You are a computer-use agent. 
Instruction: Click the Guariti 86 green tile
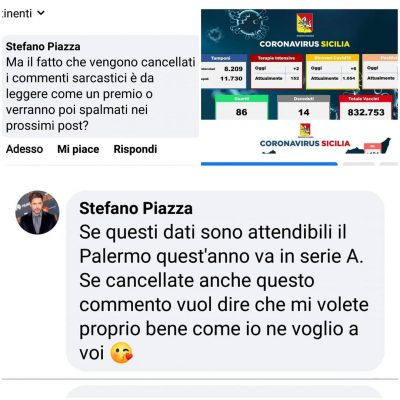tap(241, 107)
